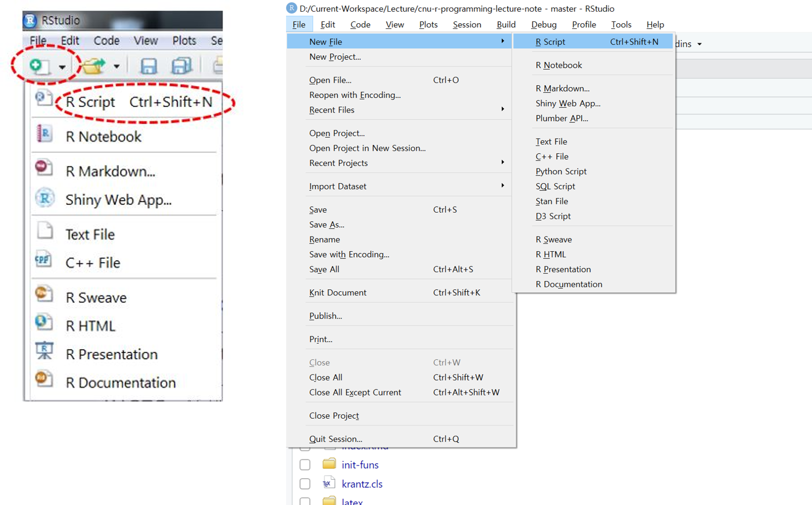Click the init-funs folder icon in files list
812x505 pixels.
(x=329, y=463)
